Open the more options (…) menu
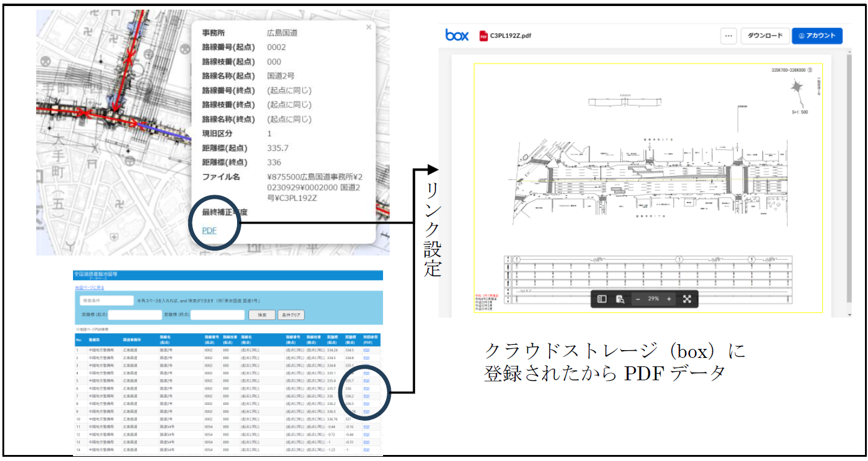 click(x=729, y=36)
